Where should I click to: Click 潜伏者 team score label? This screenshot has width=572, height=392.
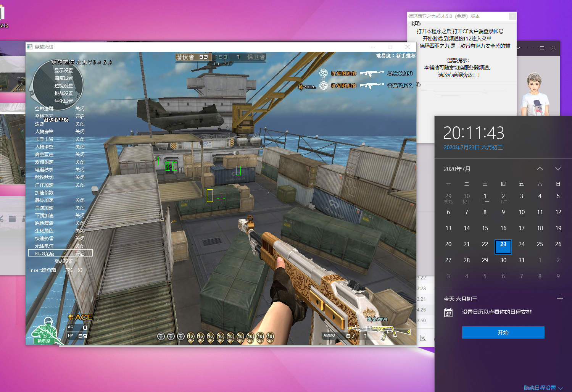pyautogui.click(x=185, y=57)
